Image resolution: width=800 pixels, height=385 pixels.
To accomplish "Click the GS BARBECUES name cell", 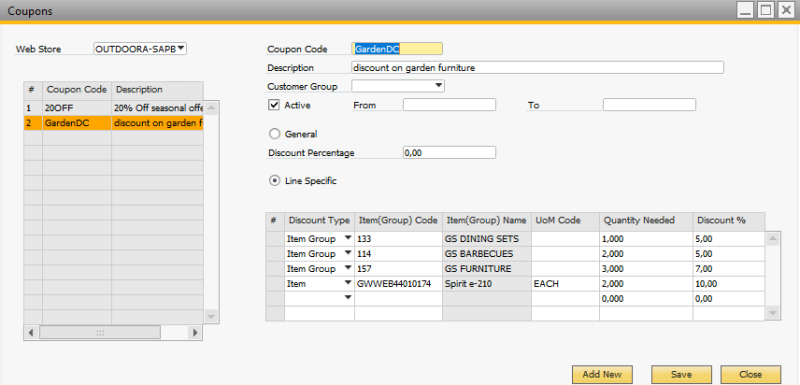I will pos(487,253).
